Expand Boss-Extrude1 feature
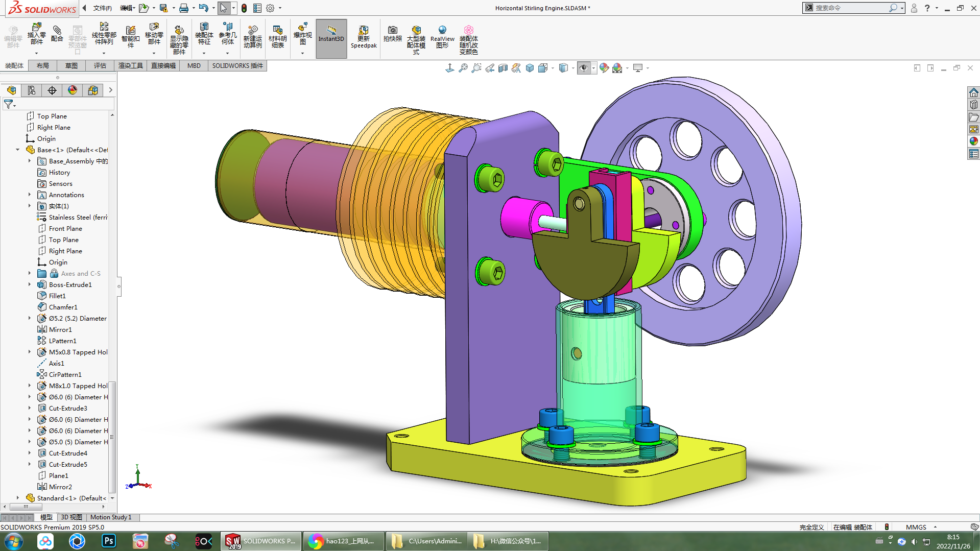 pos(30,285)
